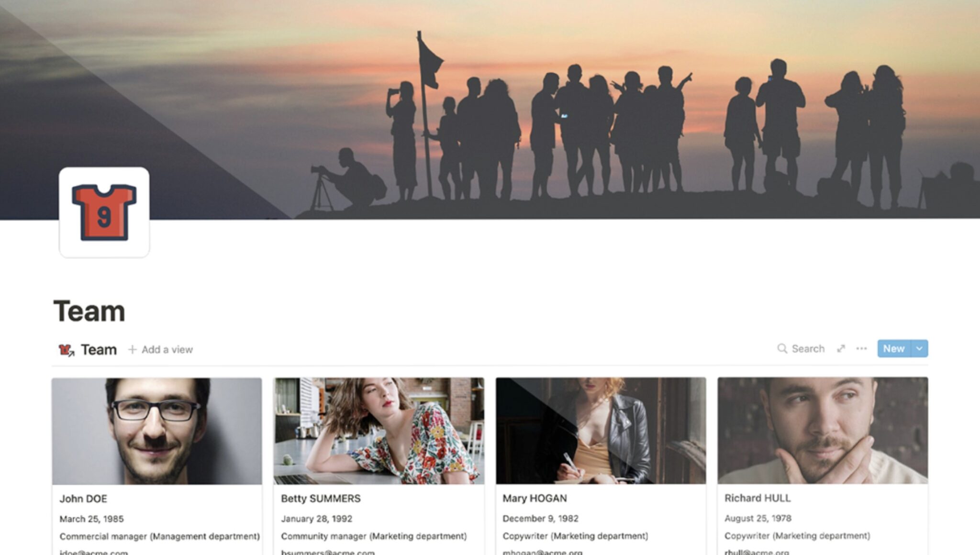Click the Search field text
Image resolution: width=980 pixels, height=555 pixels.
click(x=808, y=349)
